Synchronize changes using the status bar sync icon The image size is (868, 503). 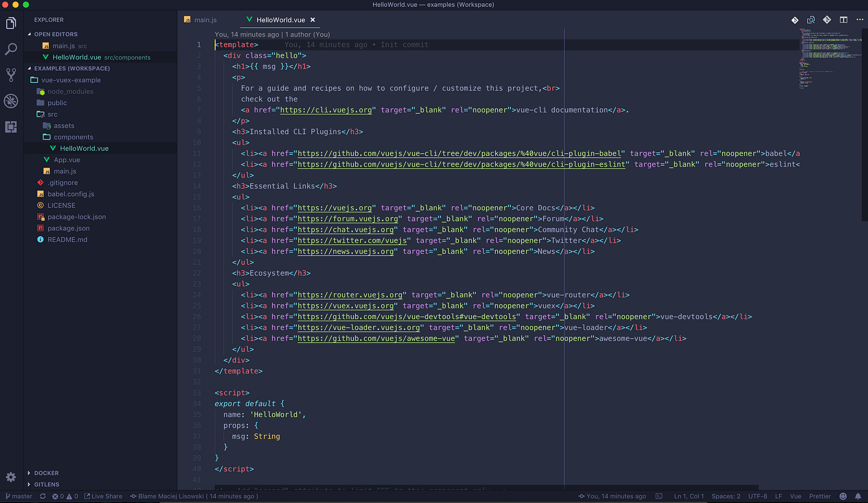tap(43, 496)
